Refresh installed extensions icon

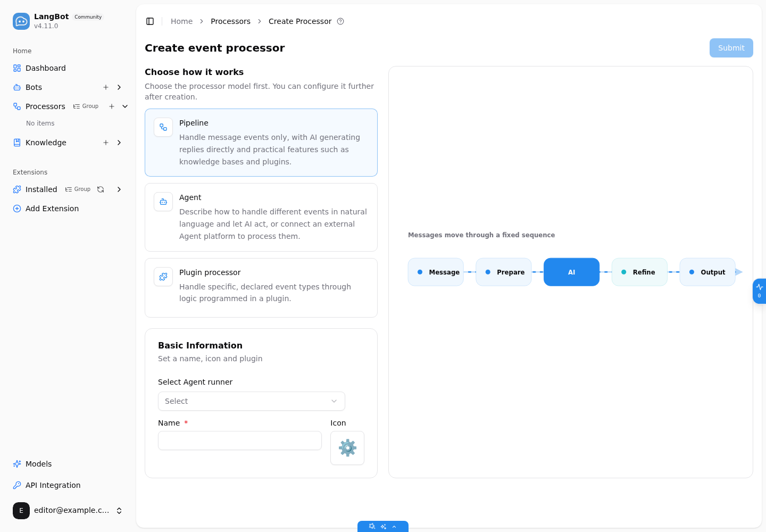click(x=101, y=189)
